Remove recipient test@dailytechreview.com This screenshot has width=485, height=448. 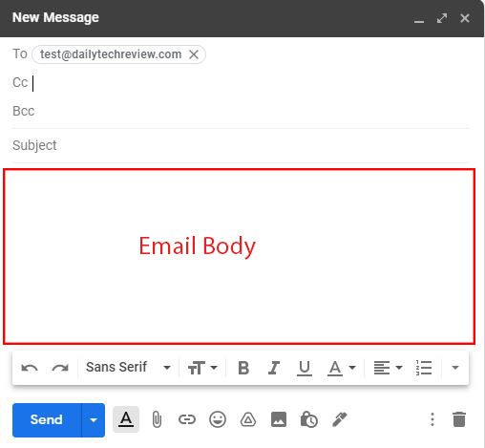(194, 54)
